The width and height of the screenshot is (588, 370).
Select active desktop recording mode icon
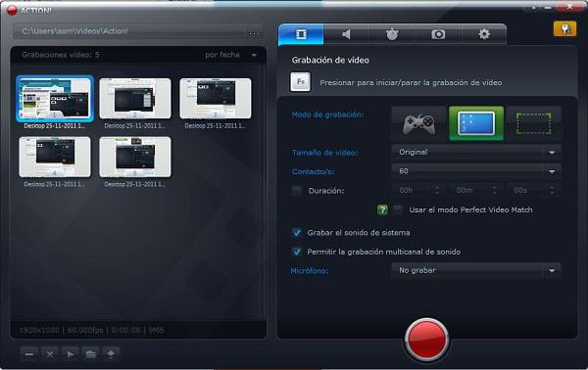(476, 123)
